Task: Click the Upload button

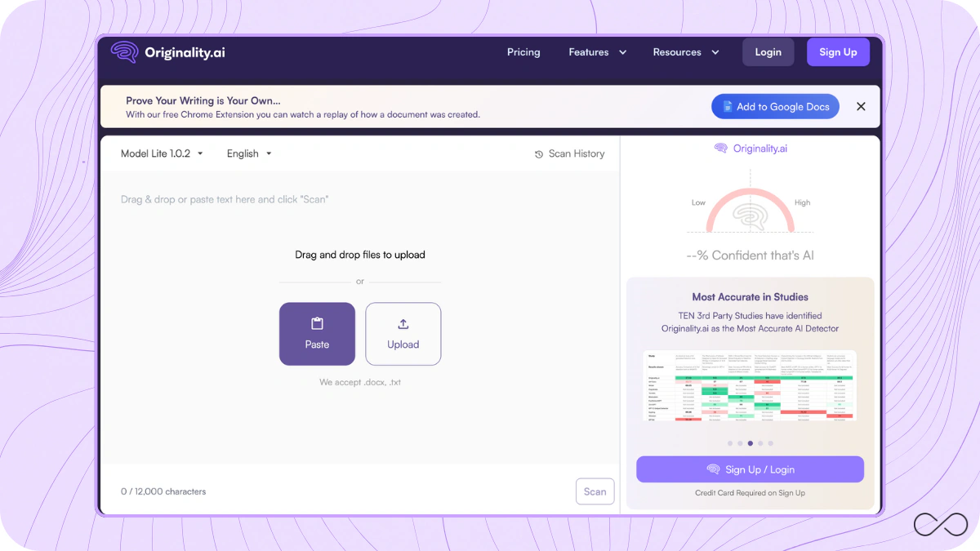Action: (403, 334)
